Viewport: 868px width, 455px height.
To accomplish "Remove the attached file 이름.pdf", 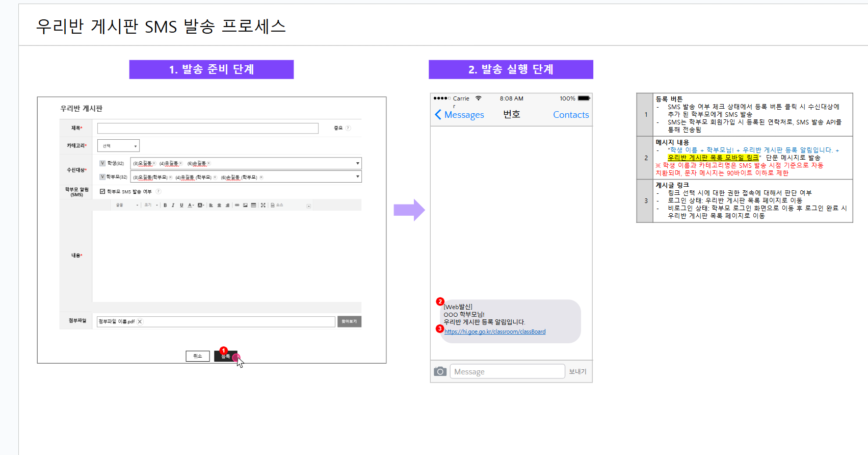I will [x=140, y=322].
